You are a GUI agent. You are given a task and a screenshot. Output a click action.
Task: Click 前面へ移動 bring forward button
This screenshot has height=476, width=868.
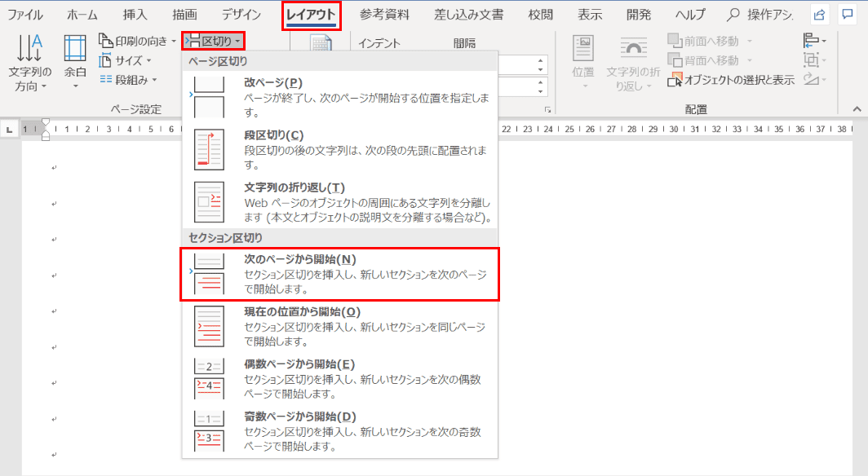tap(703, 41)
